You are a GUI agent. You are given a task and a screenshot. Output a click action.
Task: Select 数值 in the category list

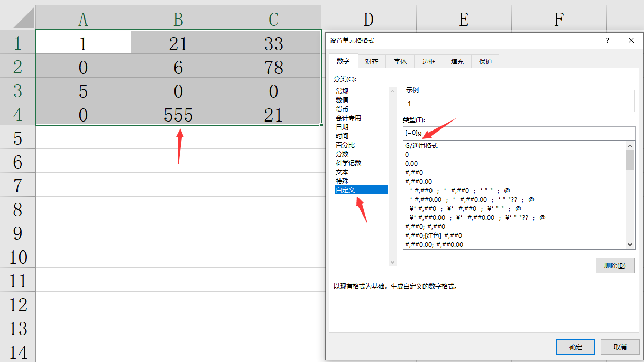coord(342,100)
